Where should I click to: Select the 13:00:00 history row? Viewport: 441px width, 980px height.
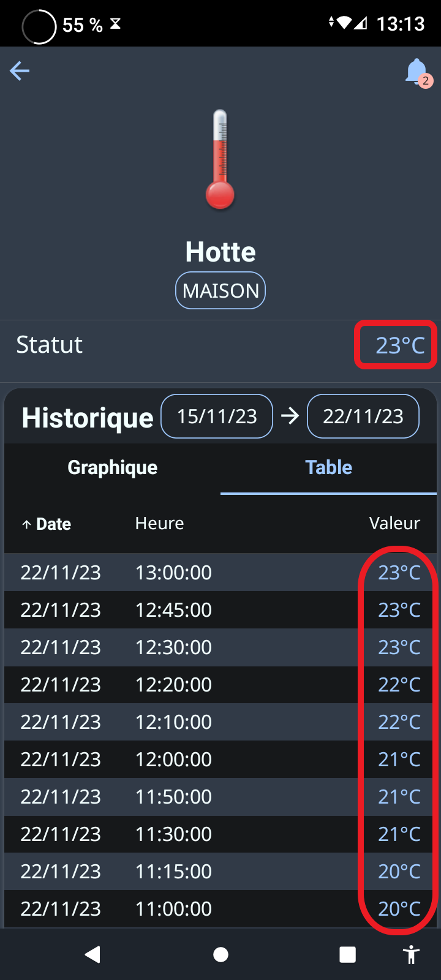click(x=221, y=572)
